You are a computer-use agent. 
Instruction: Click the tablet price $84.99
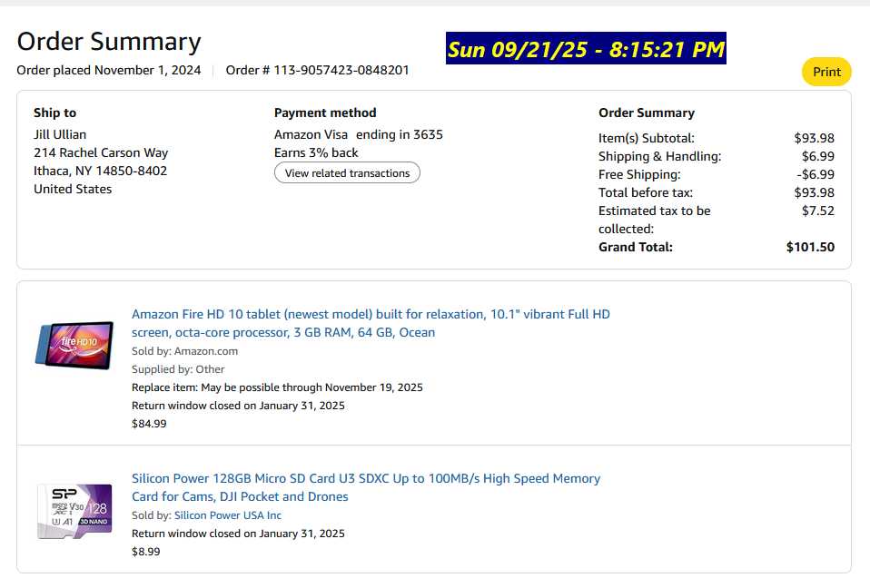149,423
